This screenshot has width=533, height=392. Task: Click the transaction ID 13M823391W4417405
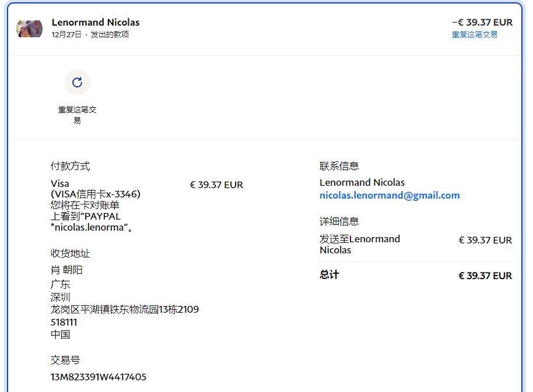coord(98,377)
